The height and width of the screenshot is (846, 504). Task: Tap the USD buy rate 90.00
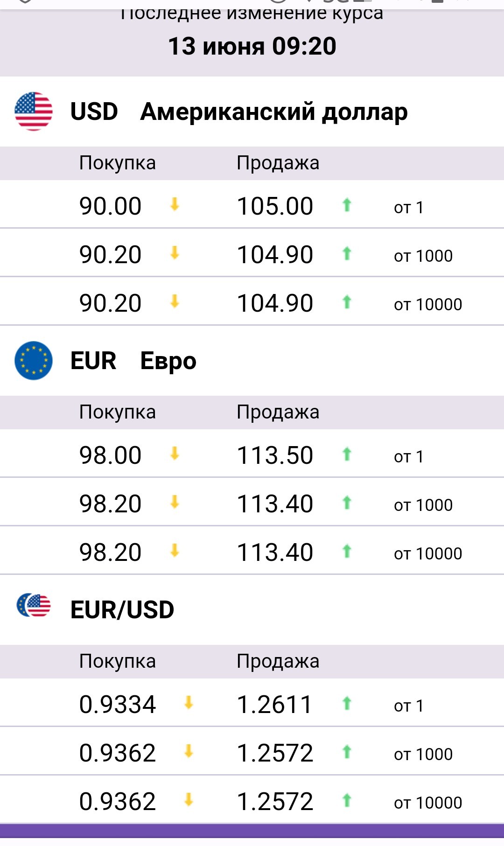[110, 206]
